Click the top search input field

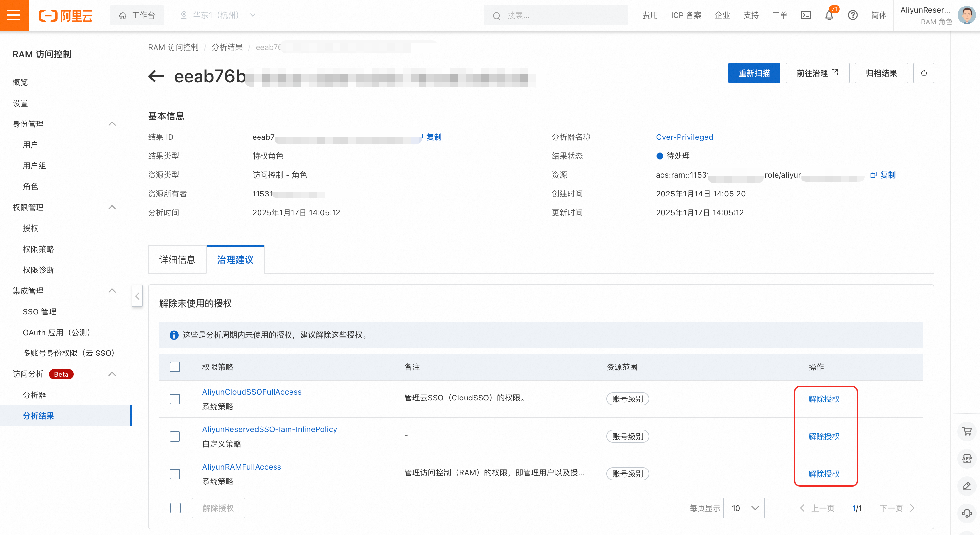click(x=556, y=15)
